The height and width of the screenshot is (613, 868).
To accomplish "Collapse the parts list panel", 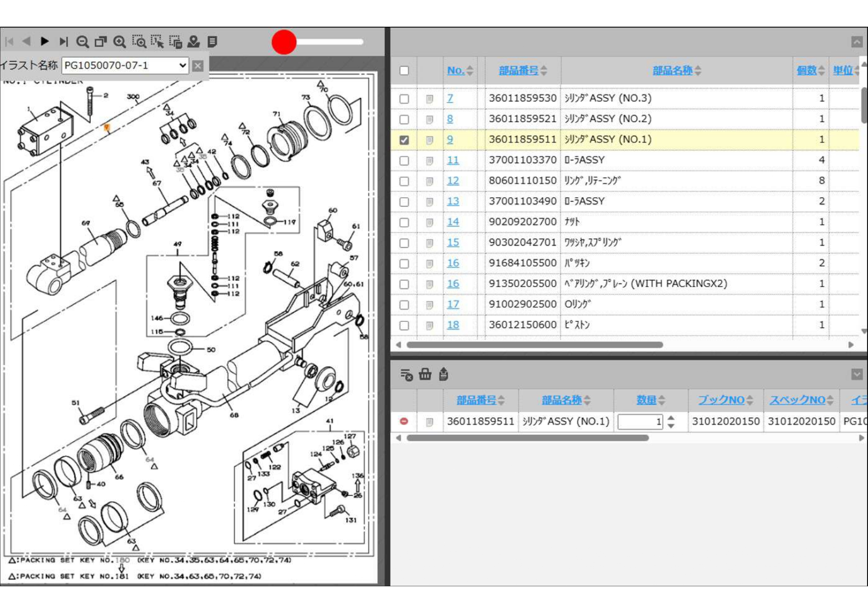I will click(x=857, y=42).
